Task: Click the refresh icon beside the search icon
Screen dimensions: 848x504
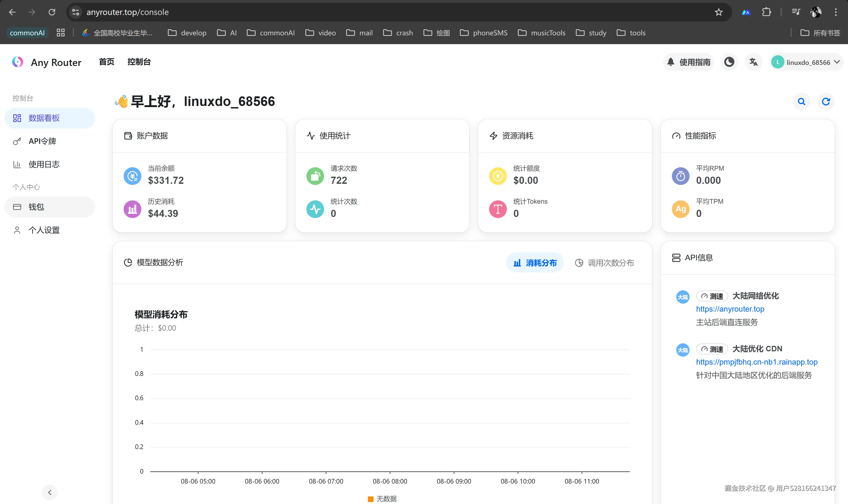Action: point(826,102)
